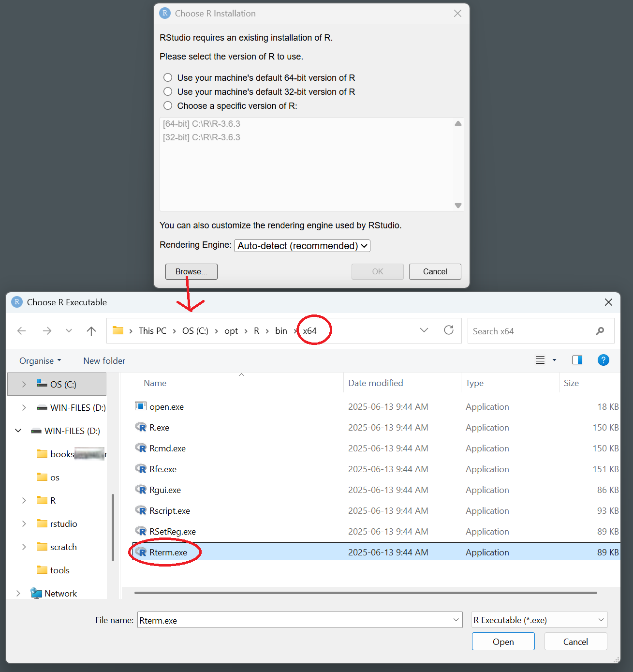Image resolution: width=633 pixels, height=672 pixels.
Task: Open the Organise menu
Action: tap(40, 361)
